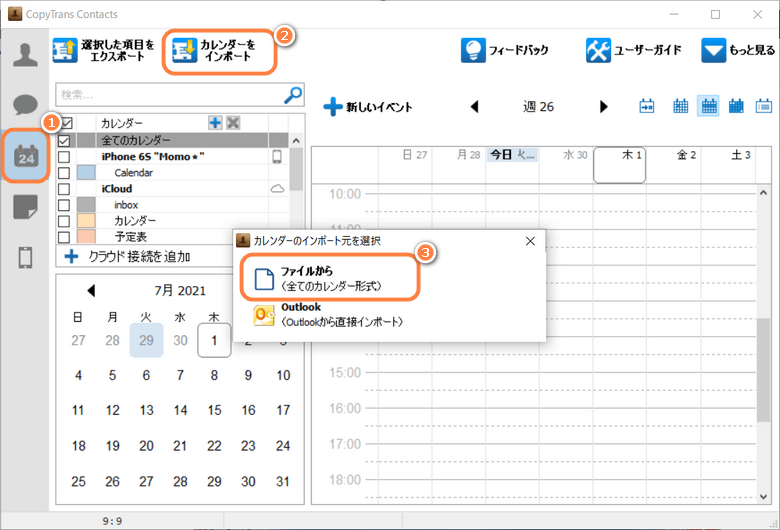Select 水 30 day column header
This screenshot has width=780, height=530.
click(x=566, y=165)
